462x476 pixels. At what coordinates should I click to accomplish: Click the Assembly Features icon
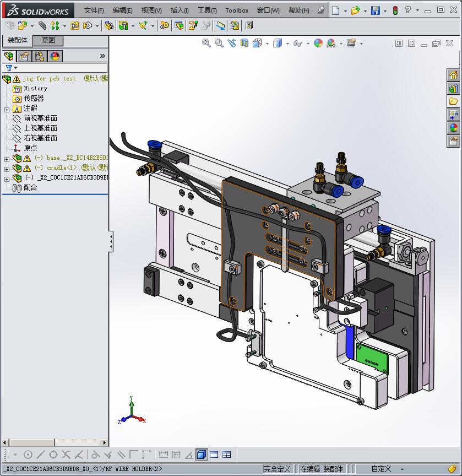(x=123, y=25)
